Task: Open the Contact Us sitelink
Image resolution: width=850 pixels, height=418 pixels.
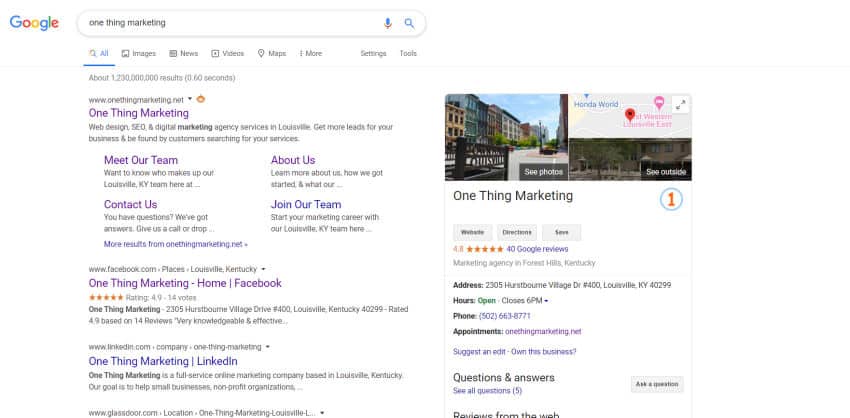Action: point(131,204)
